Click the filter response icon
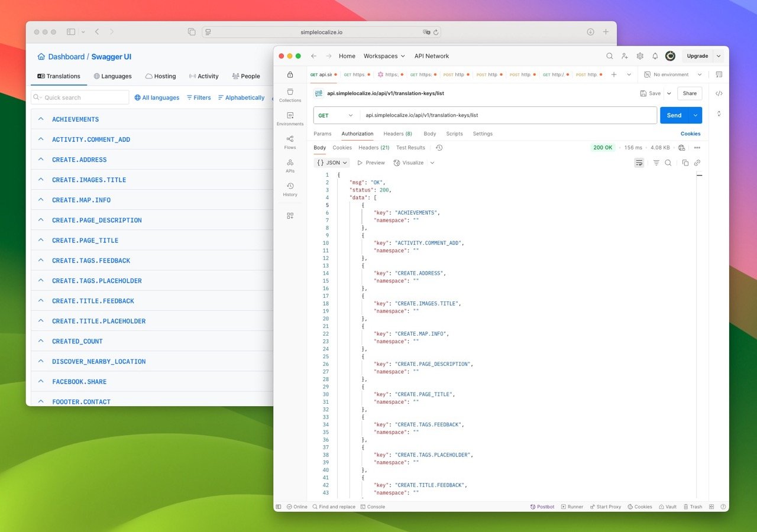757x532 pixels. (x=656, y=163)
